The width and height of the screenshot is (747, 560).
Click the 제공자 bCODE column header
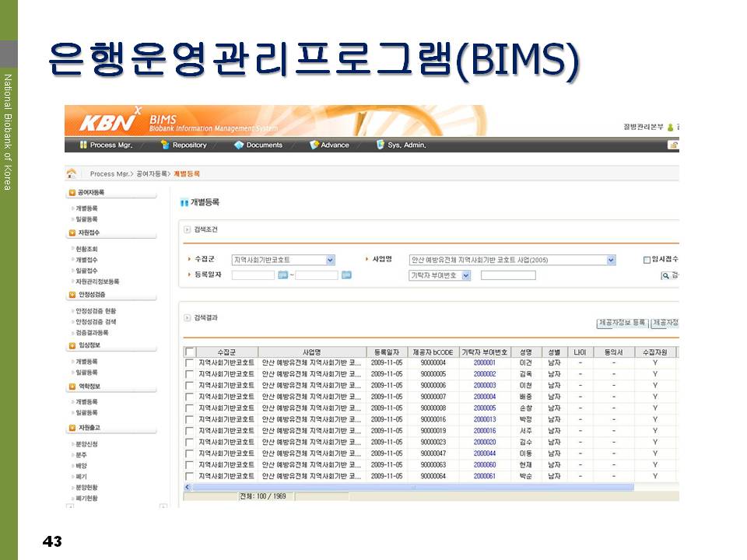(433, 352)
